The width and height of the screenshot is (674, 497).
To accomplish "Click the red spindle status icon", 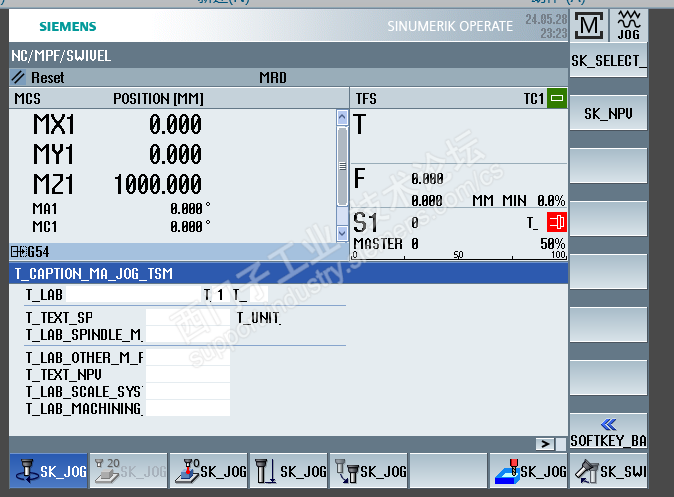I will click(557, 222).
